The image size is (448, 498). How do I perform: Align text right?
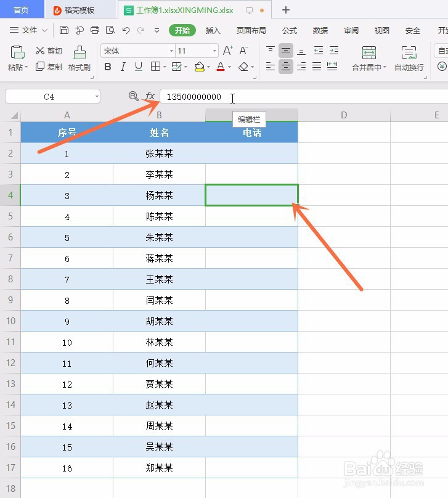[x=301, y=67]
